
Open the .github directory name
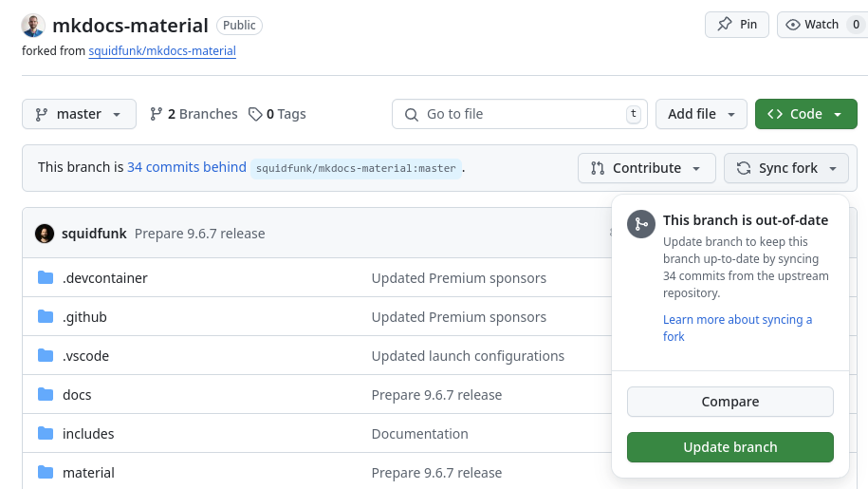pyautogui.click(x=84, y=317)
